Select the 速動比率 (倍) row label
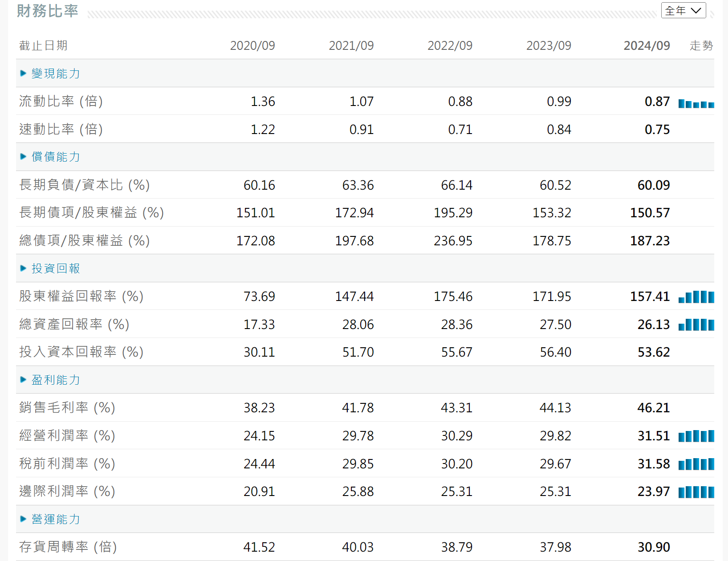 click(x=61, y=129)
